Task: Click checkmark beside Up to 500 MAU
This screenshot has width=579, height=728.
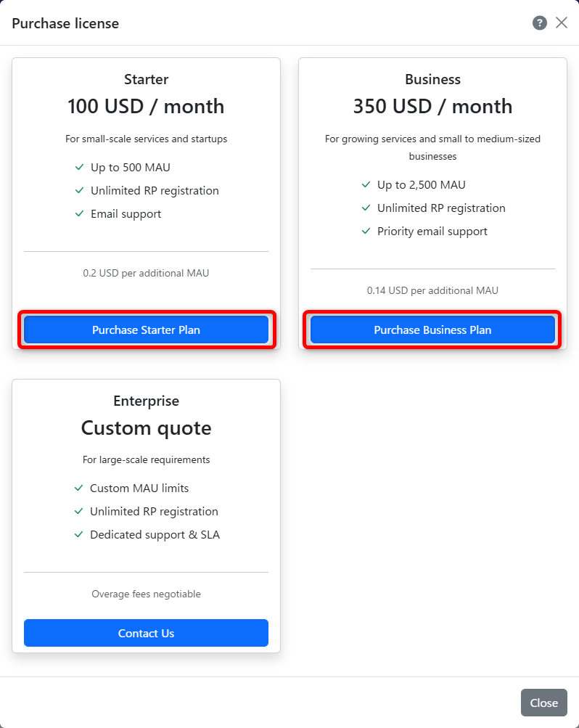Action: pyautogui.click(x=80, y=168)
